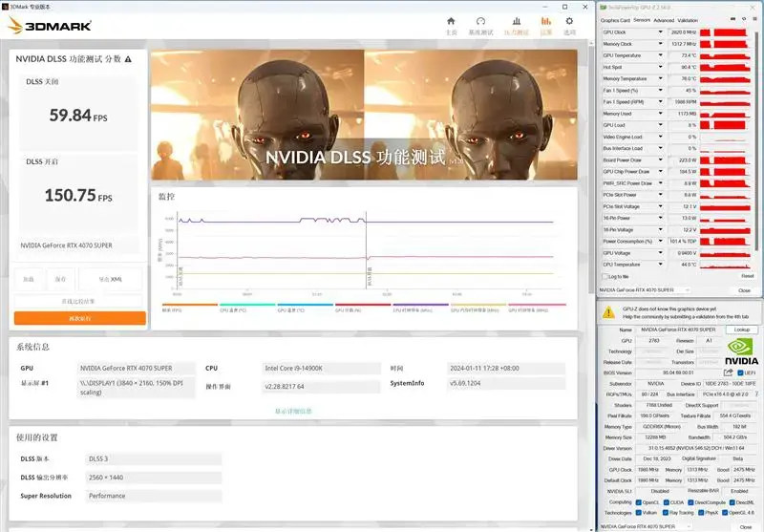Toggle the DirectCompute checkbox
The image size is (764, 532).
point(690,502)
